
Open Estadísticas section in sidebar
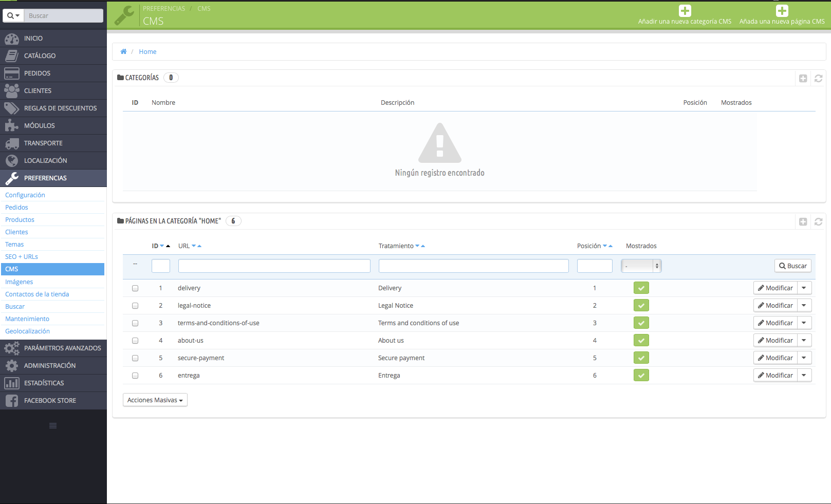click(53, 383)
